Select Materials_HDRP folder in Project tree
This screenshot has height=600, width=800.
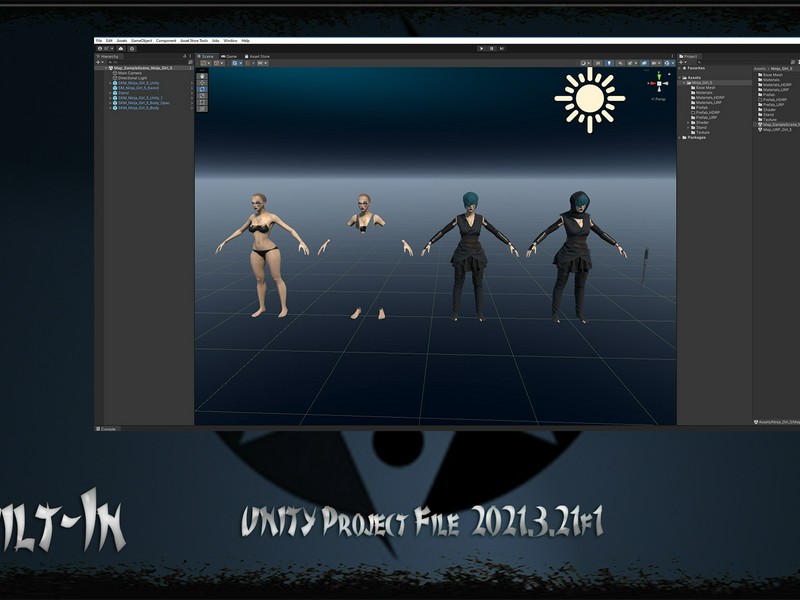click(x=710, y=97)
